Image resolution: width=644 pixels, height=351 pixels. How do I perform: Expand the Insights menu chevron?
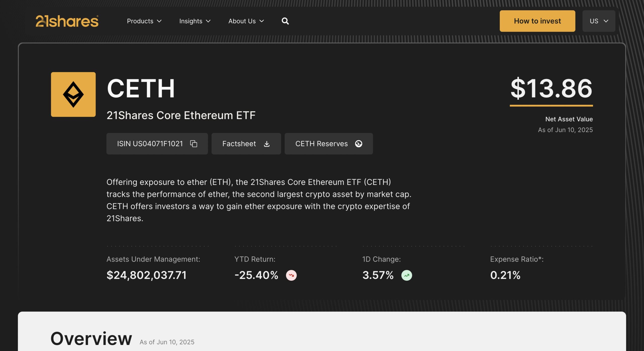[x=208, y=21]
